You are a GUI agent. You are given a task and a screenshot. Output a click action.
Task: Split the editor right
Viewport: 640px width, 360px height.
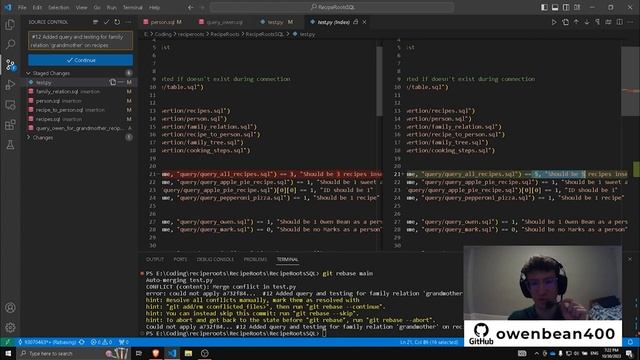pyautogui.click(x=620, y=22)
